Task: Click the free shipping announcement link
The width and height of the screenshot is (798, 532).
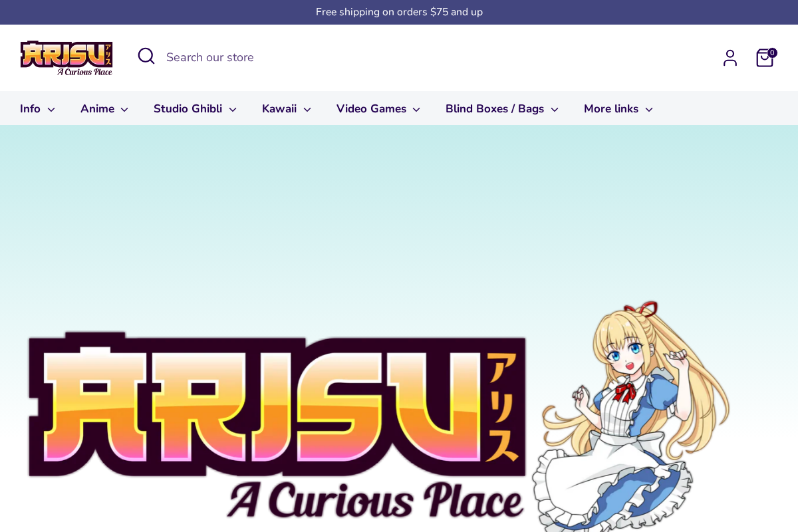Action: click(399, 11)
